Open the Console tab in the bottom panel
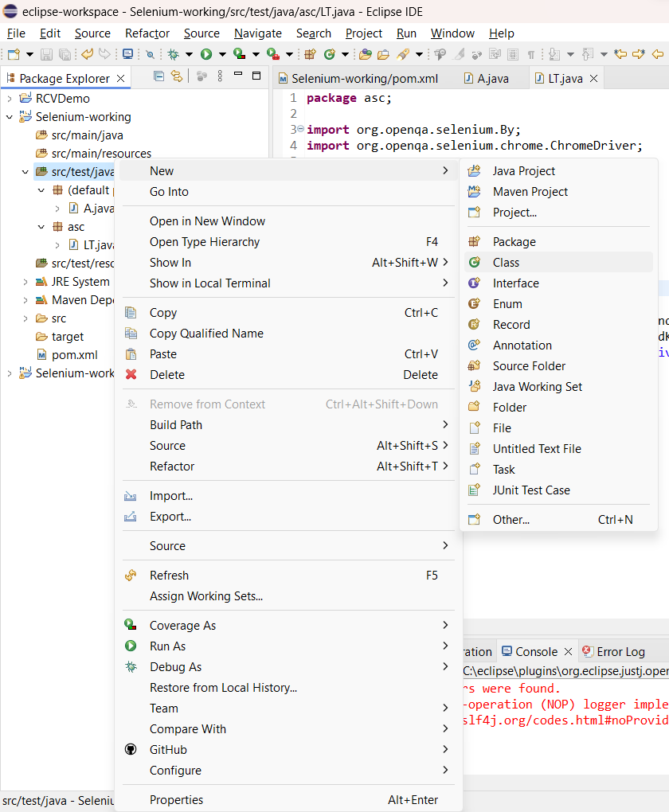Image resolution: width=669 pixels, height=812 pixels. (x=536, y=651)
